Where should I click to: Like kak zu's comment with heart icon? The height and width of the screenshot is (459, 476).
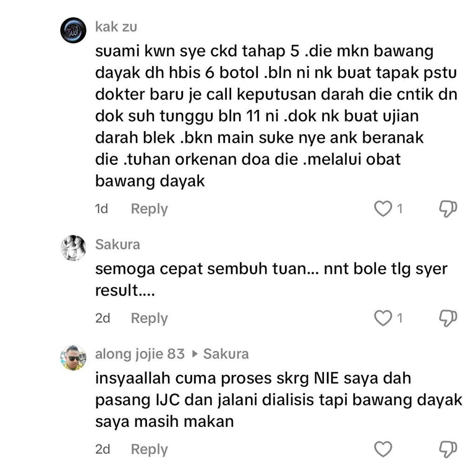click(383, 209)
